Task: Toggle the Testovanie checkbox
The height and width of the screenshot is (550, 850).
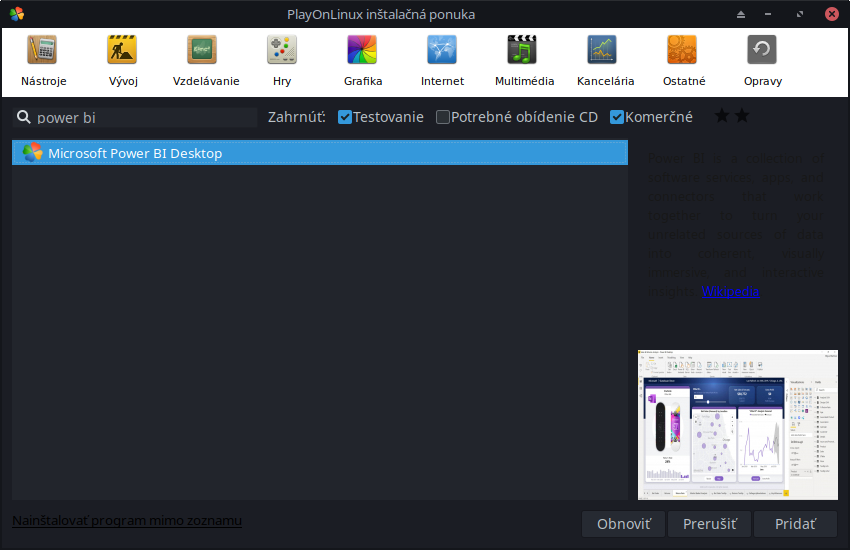Action: click(x=345, y=117)
